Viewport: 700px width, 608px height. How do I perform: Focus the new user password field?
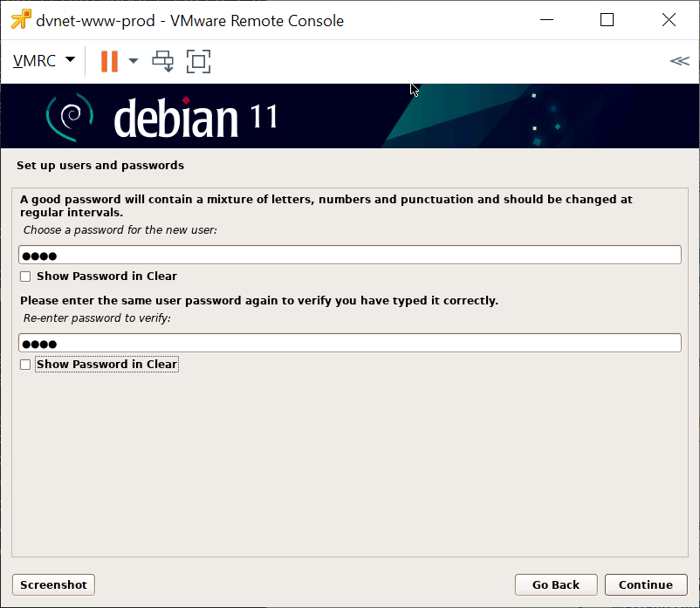pyautogui.click(x=349, y=255)
